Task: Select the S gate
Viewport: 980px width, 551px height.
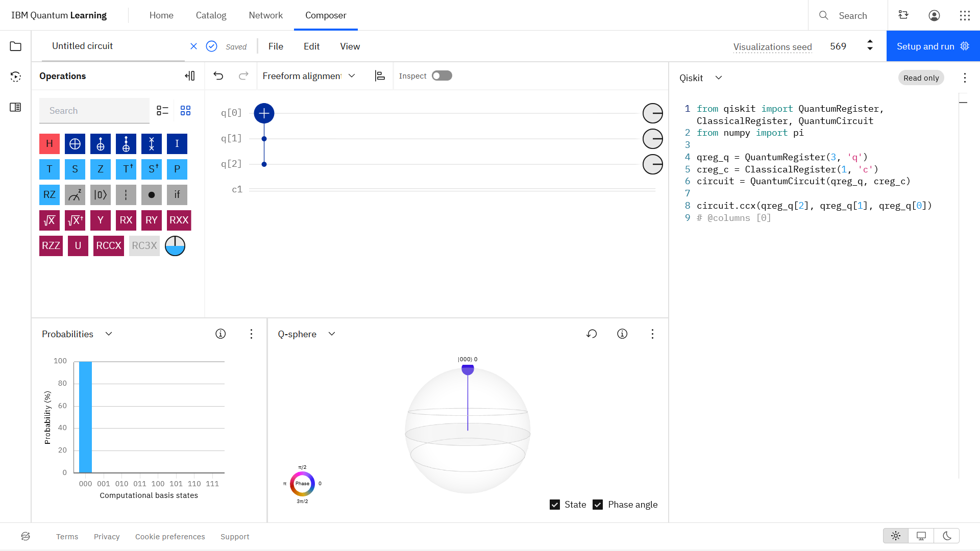Action: [x=75, y=169]
